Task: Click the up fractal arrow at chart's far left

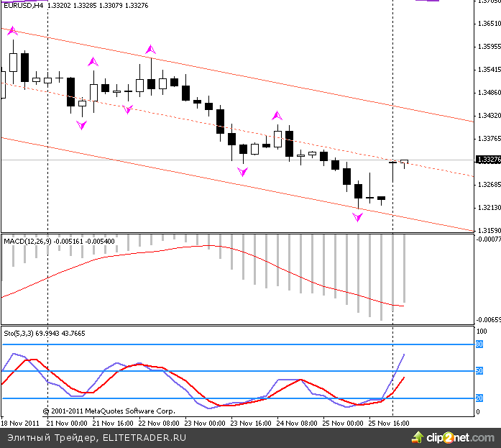Action: click(12, 31)
